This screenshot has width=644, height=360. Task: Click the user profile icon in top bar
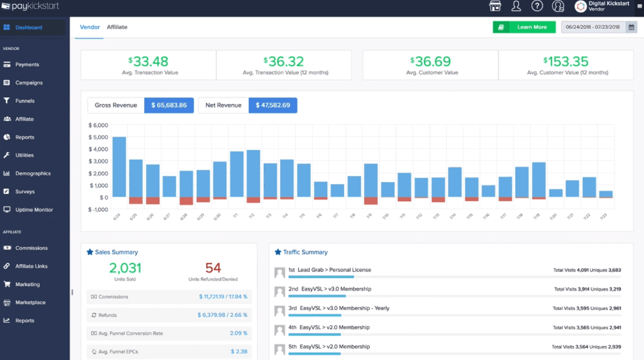pos(516,6)
